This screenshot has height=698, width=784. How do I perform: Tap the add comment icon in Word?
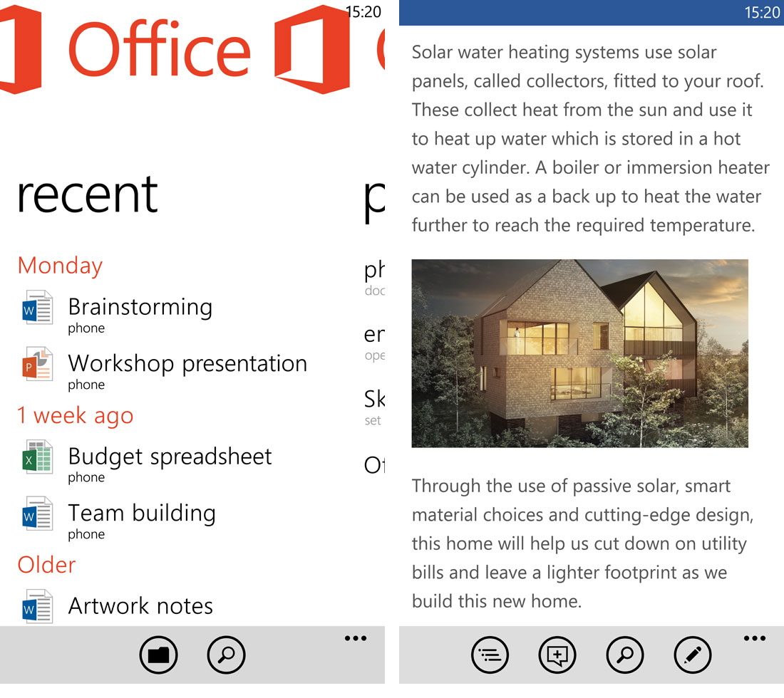pos(557,655)
